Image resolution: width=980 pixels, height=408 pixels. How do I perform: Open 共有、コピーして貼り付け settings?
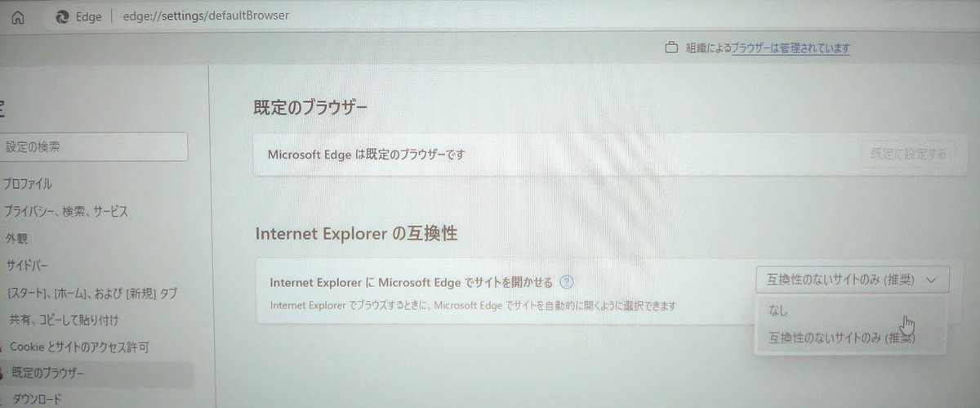[x=64, y=320]
